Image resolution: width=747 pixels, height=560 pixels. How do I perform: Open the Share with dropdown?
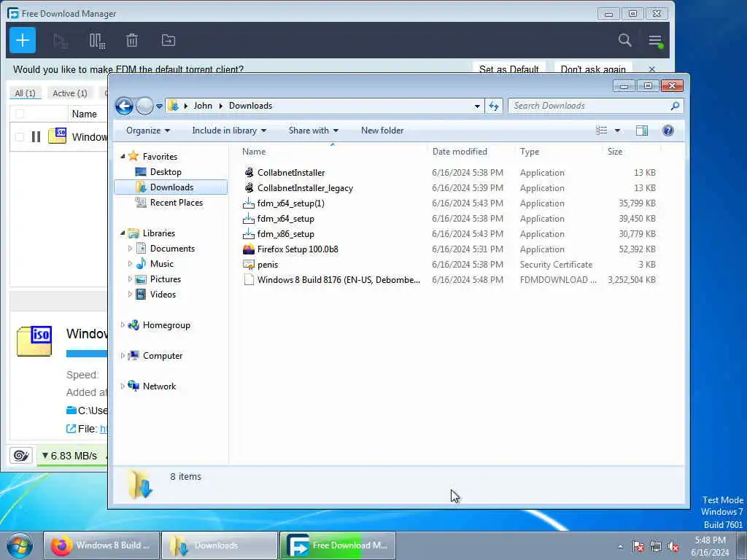313,131
